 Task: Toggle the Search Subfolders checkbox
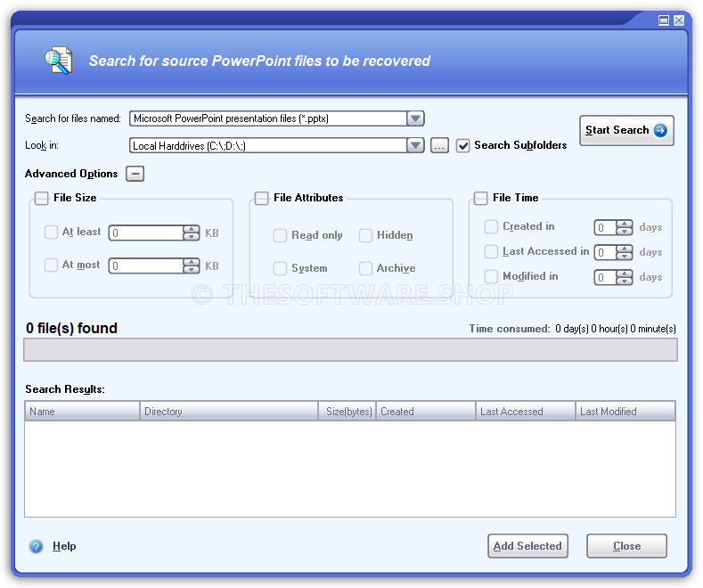click(462, 145)
